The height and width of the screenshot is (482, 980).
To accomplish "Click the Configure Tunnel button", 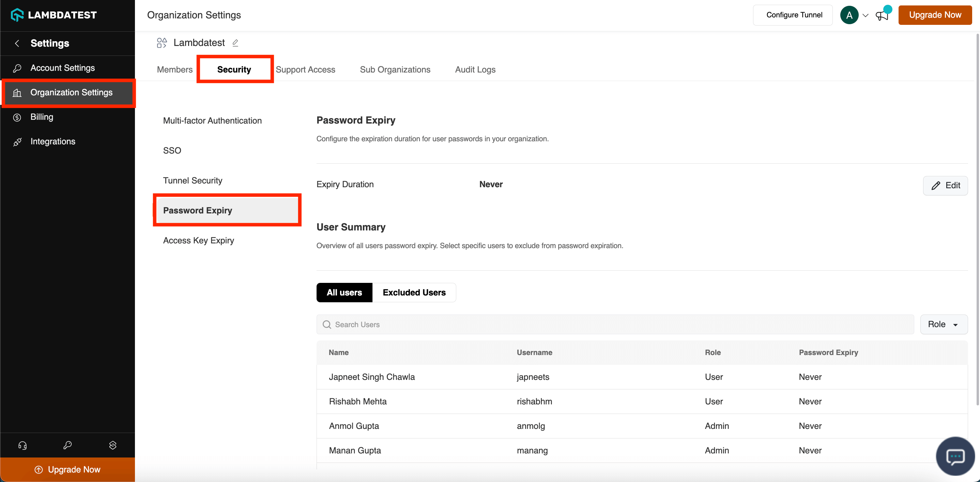I will point(794,15).
